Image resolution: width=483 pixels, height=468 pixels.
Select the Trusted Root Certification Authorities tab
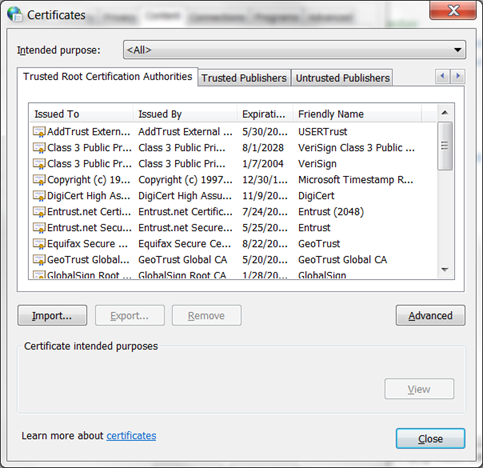point(107,77)
